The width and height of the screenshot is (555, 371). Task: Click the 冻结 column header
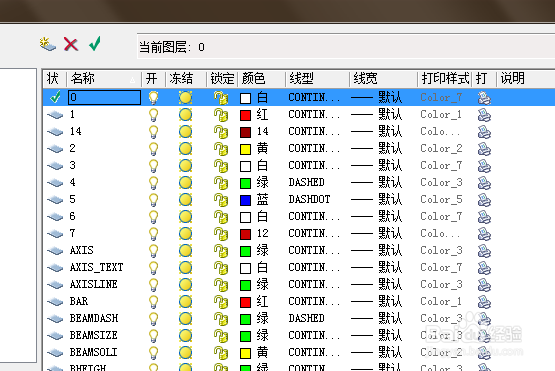[186, 79]
